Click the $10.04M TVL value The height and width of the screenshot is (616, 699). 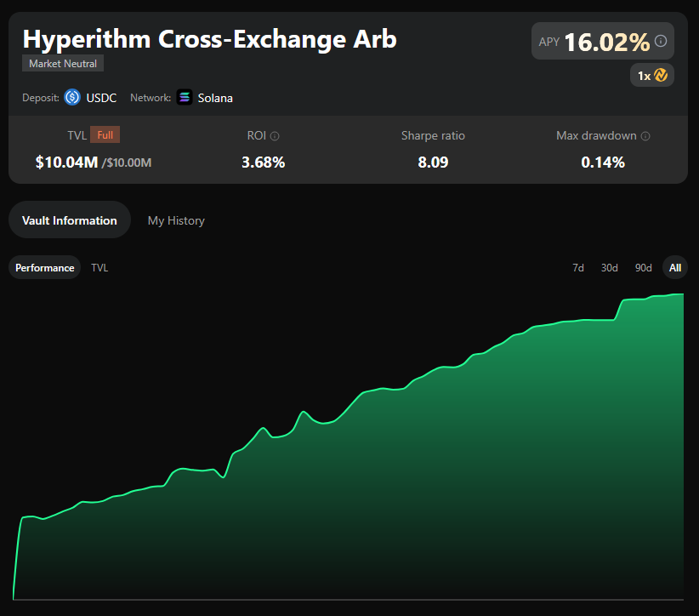(x=67, y=163)
